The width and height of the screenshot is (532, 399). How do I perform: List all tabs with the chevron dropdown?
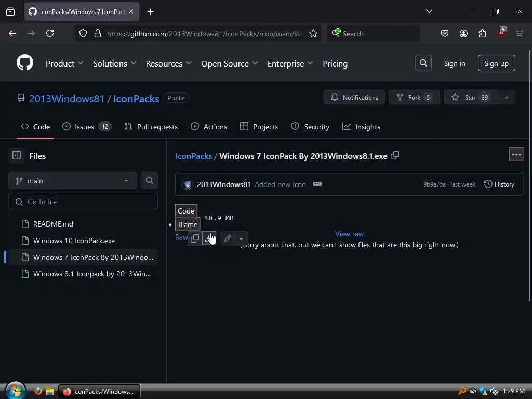(429, 11)
